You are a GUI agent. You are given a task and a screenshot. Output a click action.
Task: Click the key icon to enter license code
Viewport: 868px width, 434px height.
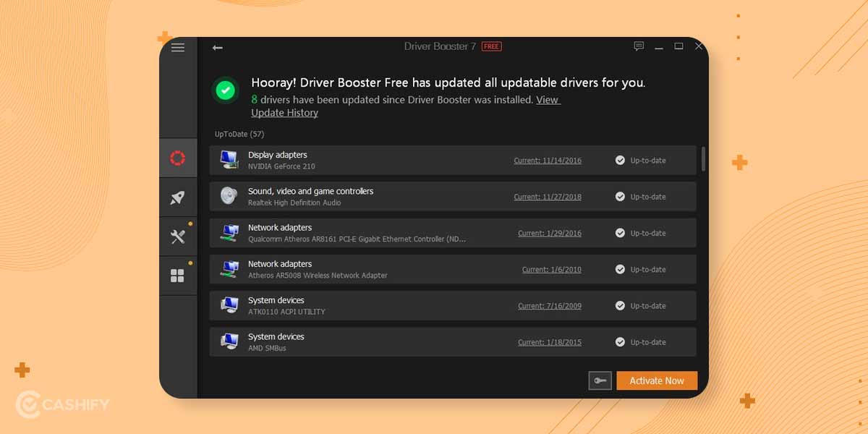point(600,380)
